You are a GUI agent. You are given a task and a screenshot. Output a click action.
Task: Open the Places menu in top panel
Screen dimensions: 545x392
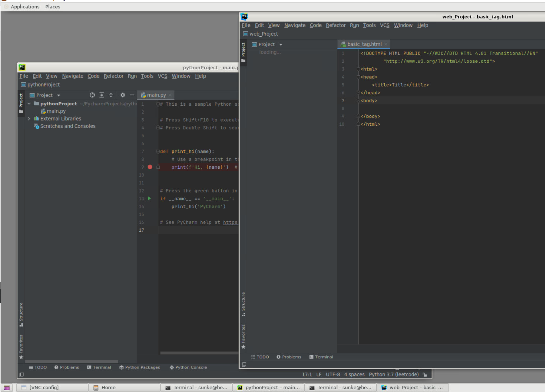click(x=53, y=7)
